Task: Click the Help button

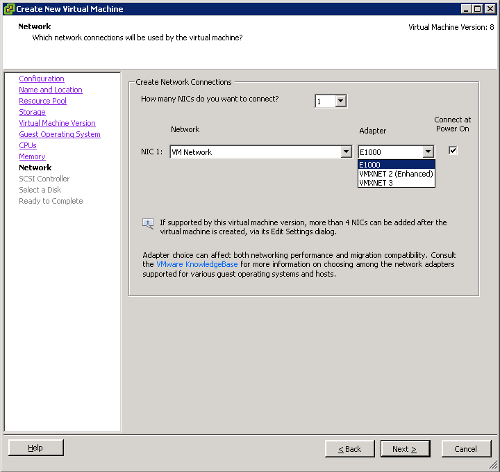Action: (x=36, y=448)
